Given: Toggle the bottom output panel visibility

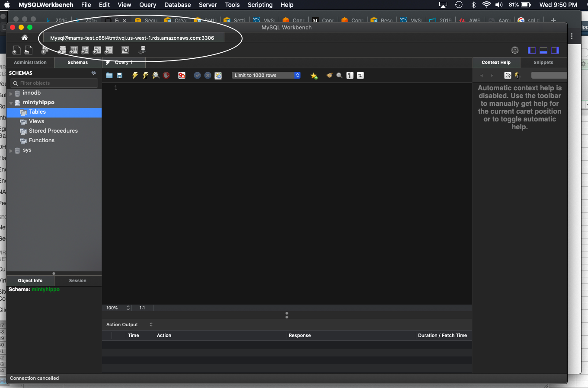Looking at the screenshot, I should pyautogui.click(x=543, y=50).
